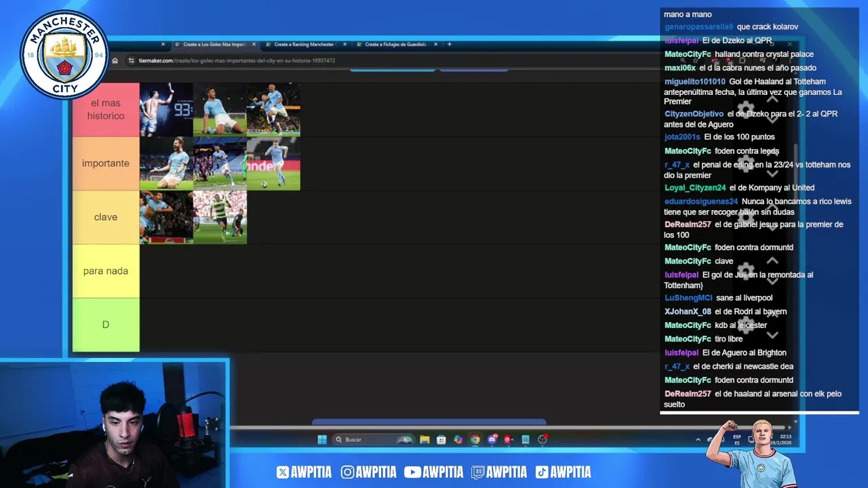Open site information icon in address bar
Viewport: 868px width, 488px height.
point(131,60)
